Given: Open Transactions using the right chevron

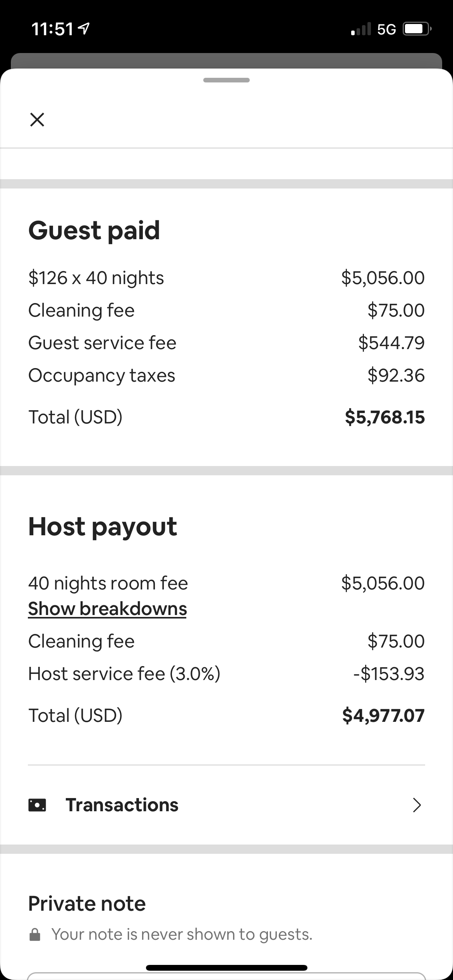Looking at the screenshot, I should pos(417,805).
